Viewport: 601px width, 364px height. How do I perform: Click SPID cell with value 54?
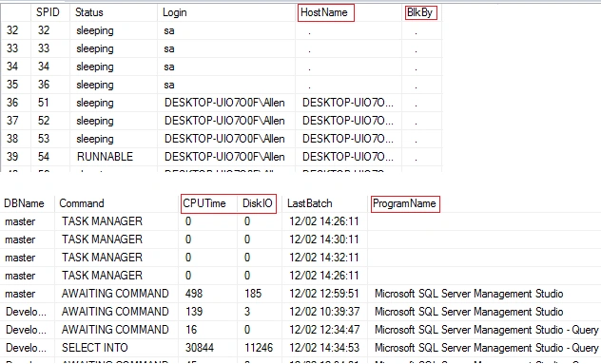click(44, 156)
